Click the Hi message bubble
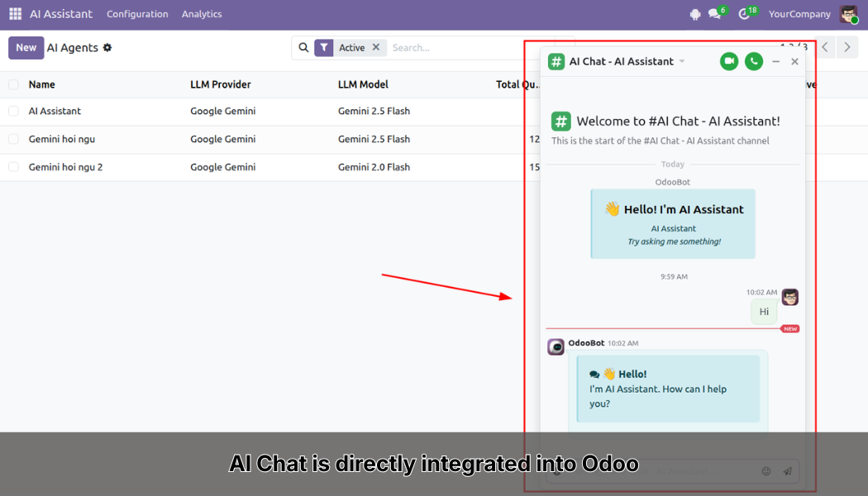 point(764,312)
